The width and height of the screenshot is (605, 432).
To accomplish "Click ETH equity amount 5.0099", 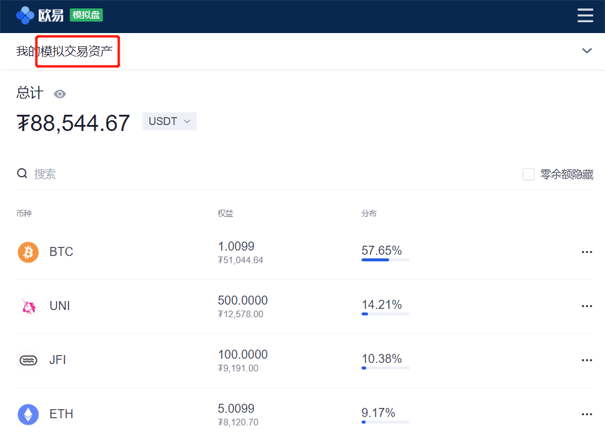I will (236, 408).
